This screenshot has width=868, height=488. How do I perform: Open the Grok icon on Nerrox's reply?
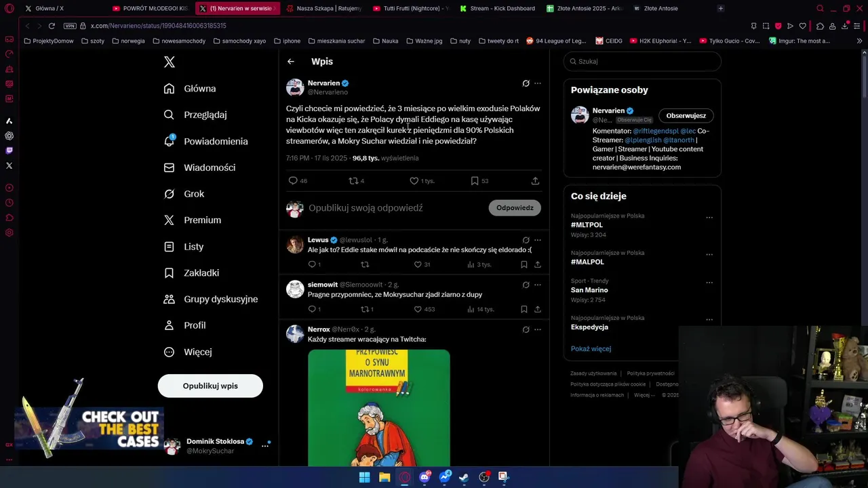pos(526,329)
